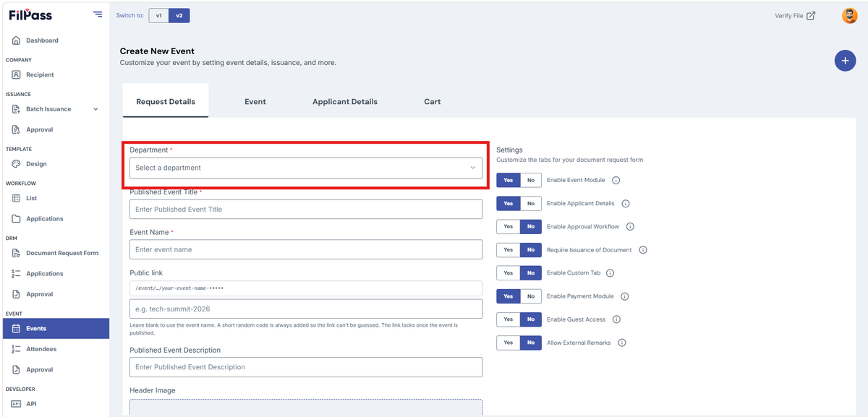Show info for Enable Approval Workflow

point(630,226)
